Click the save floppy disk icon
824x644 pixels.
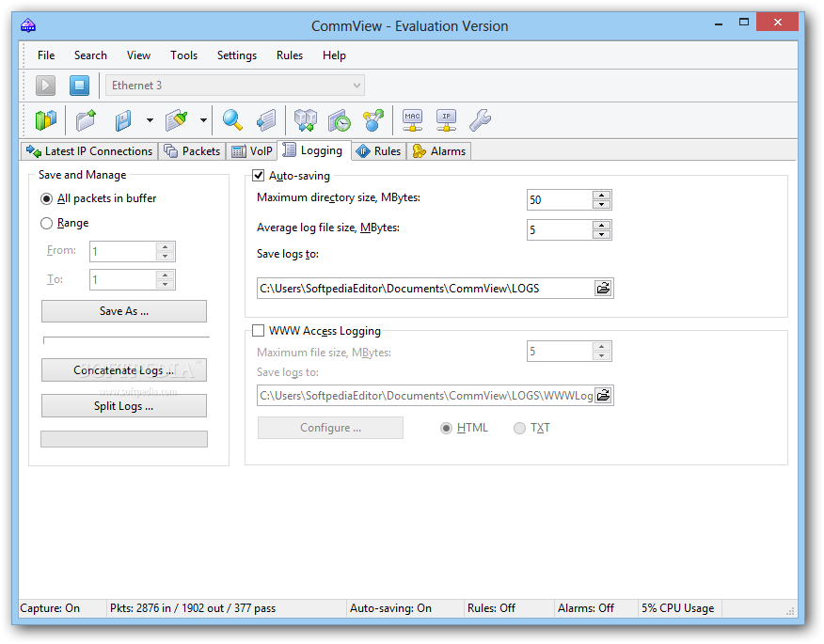click(123, 120)
